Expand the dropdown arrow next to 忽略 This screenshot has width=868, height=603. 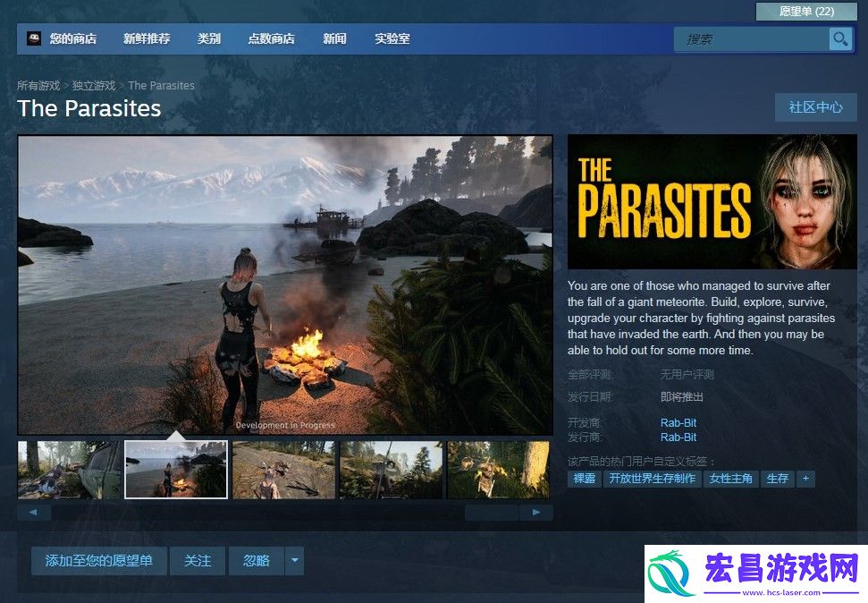click(294, 561)
